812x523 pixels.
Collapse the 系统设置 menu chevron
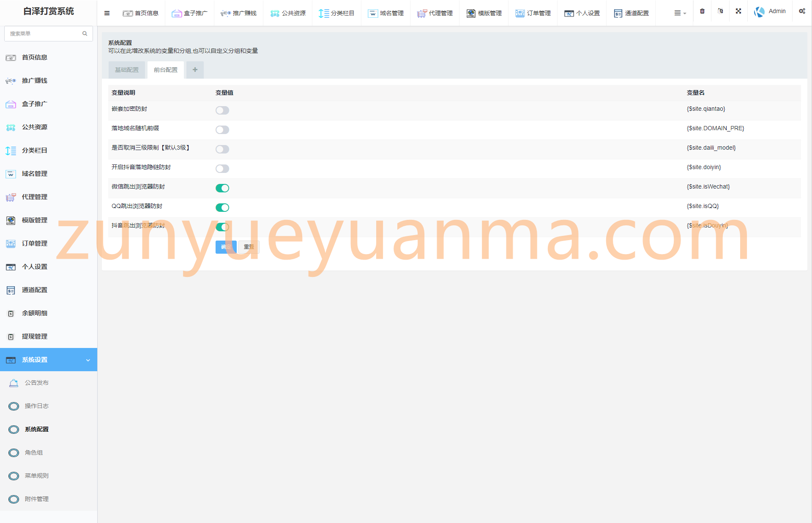point(88,360)
